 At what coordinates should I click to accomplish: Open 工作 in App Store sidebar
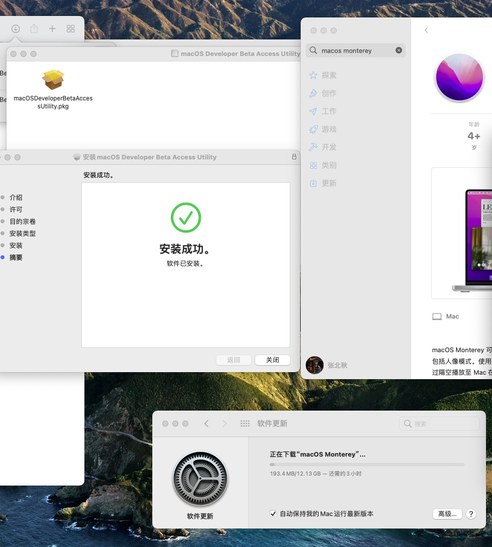(x=323, y=111)
